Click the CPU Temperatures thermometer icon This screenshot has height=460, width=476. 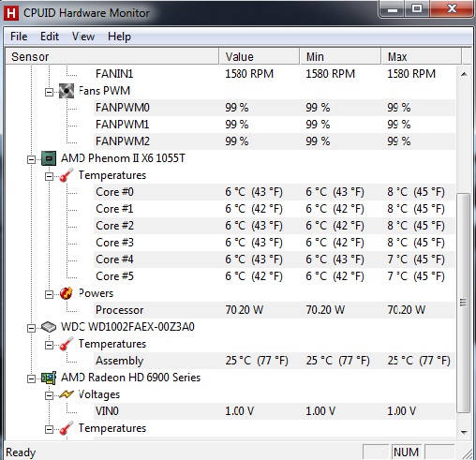[67, 175]
